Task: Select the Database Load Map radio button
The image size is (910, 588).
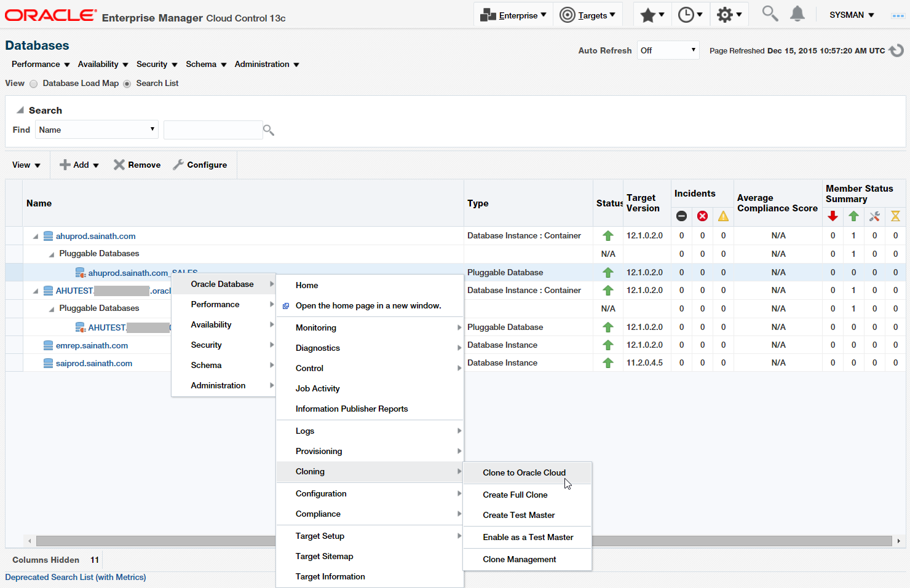Action: click(34, 84)
